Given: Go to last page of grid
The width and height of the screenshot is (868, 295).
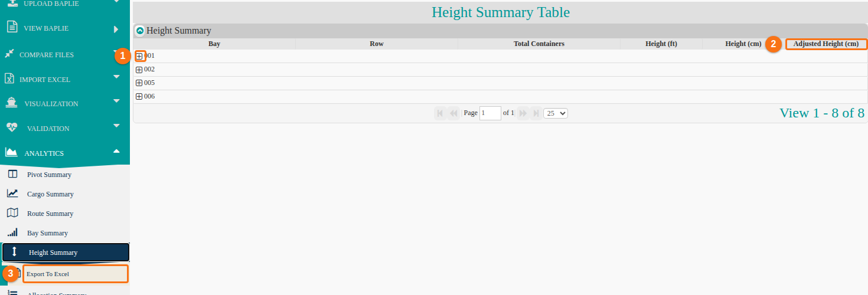Looking at the screenshot, I should click(x=536, y=113).
